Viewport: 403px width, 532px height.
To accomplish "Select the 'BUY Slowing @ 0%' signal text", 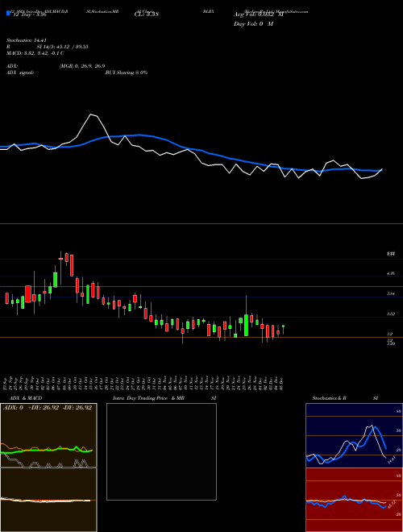I will [127, 73].
